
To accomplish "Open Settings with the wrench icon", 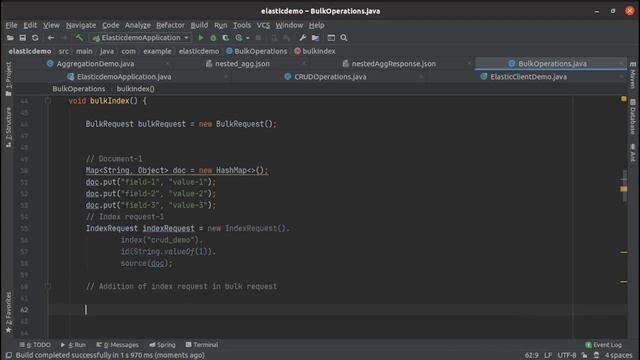I will pos(302,38).
